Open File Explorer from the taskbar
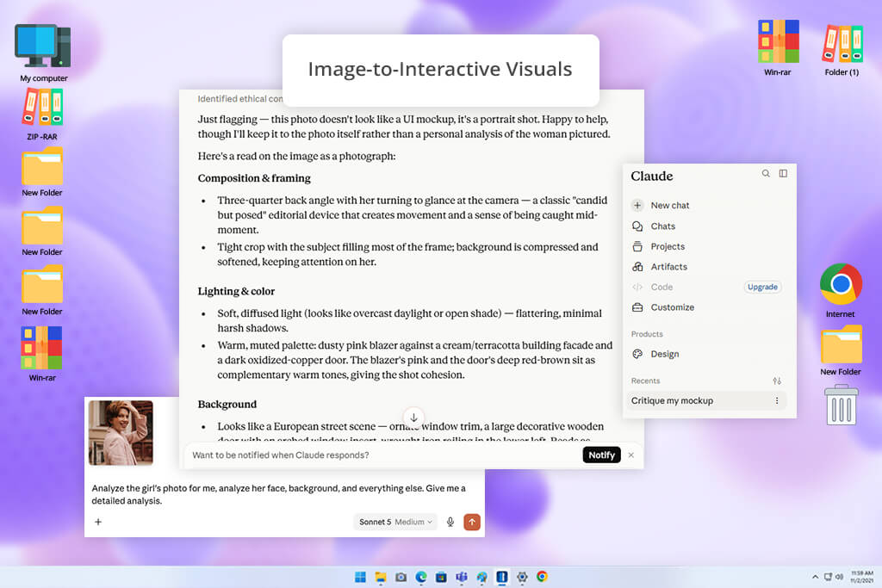882x588 pixels. [x=381, y=577]
